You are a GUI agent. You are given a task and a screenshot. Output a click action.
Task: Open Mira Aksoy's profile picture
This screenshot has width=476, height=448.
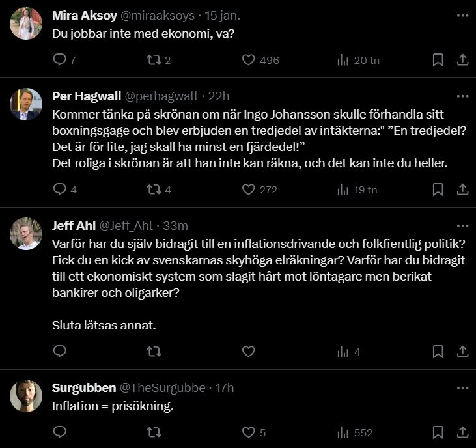tap(27, 24)
